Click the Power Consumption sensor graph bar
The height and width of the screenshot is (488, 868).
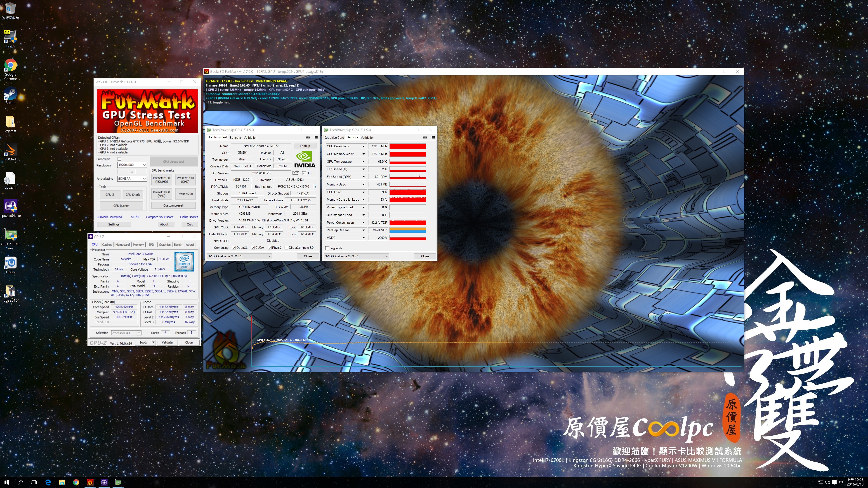point(408,223)
